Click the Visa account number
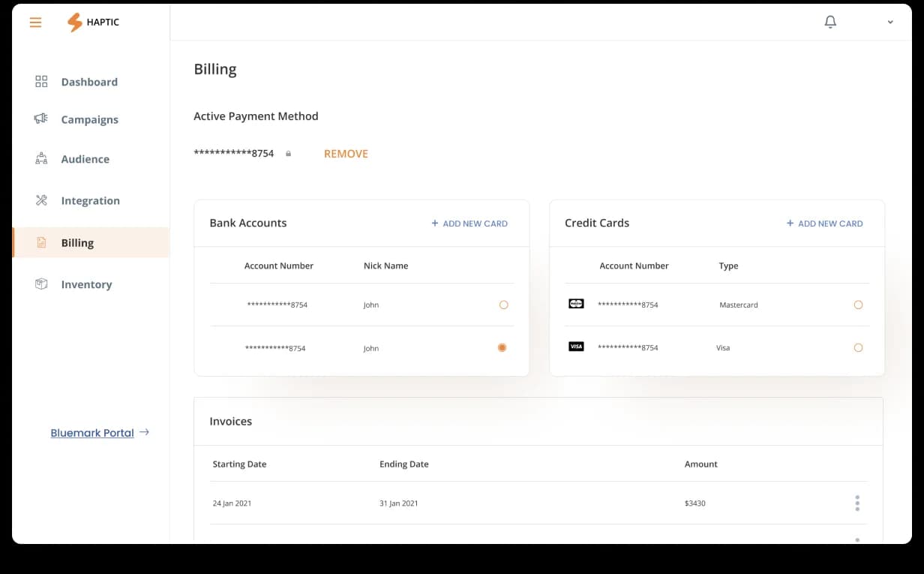Screen dimensions: 924x574 [x=628, y=347]
